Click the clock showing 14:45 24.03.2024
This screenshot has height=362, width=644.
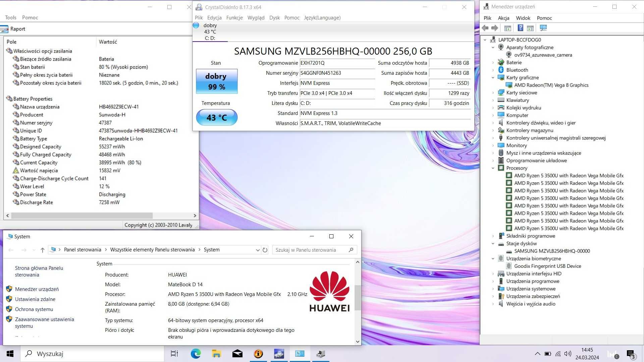pyautogui.click(x=587, y=354)
